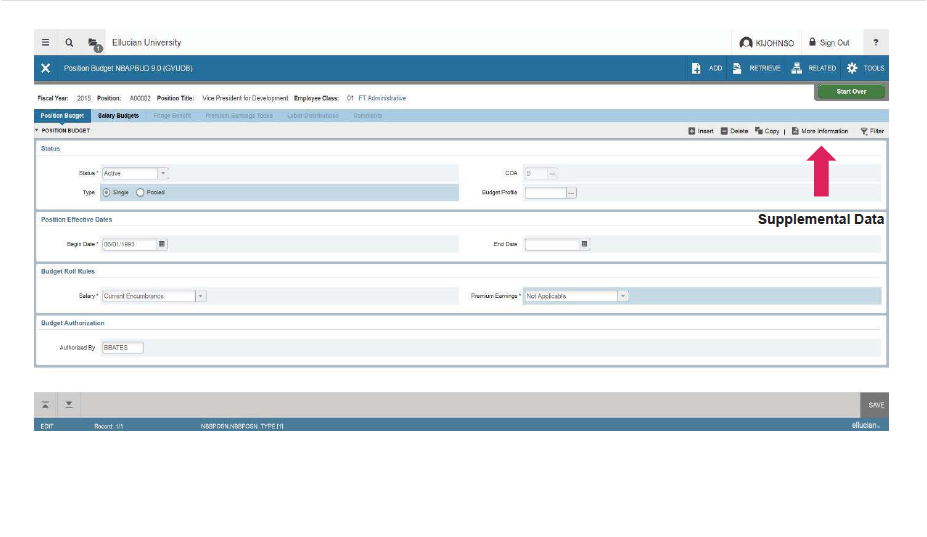Open the hamburger main menu
927x537 pixels.
tap(46, 43)
